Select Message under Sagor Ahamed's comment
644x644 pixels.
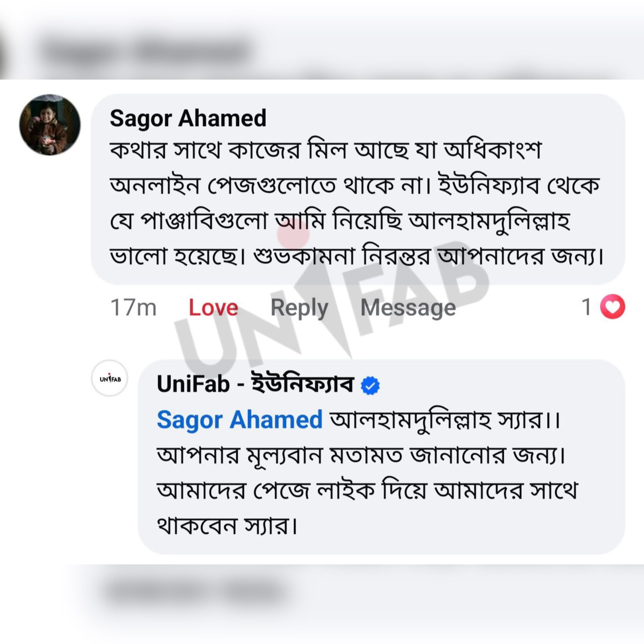click(408, 308)
